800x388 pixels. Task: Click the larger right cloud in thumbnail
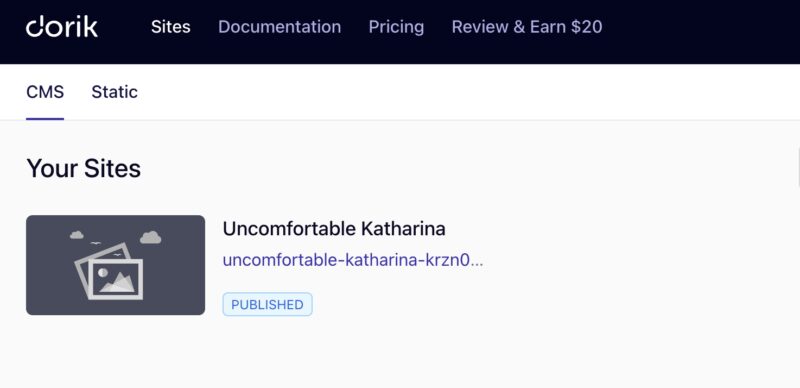click(151, 237)
